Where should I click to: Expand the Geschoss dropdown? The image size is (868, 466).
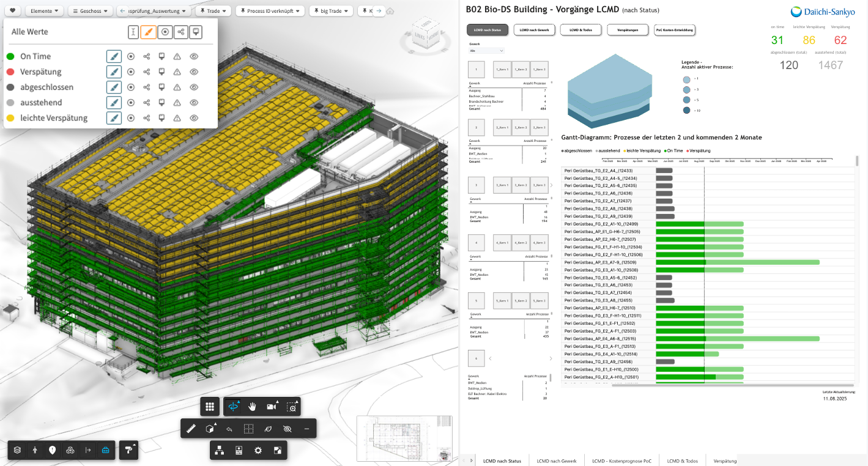tap(90, 11)
